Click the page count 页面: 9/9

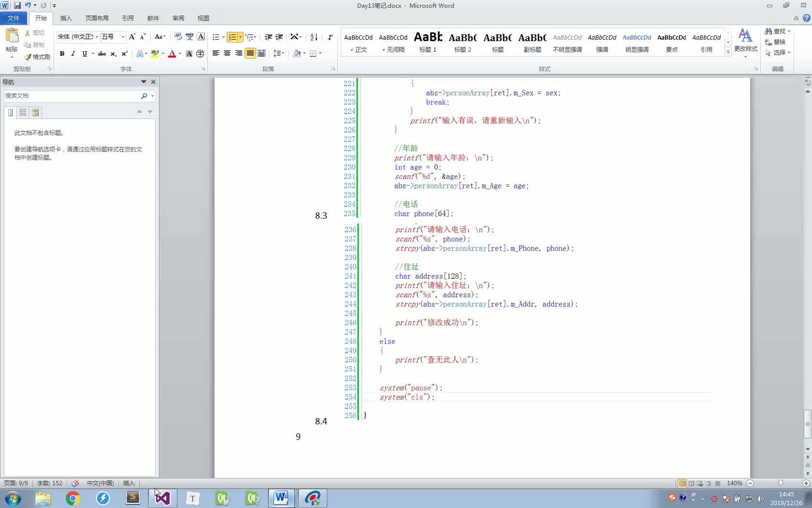16,483
